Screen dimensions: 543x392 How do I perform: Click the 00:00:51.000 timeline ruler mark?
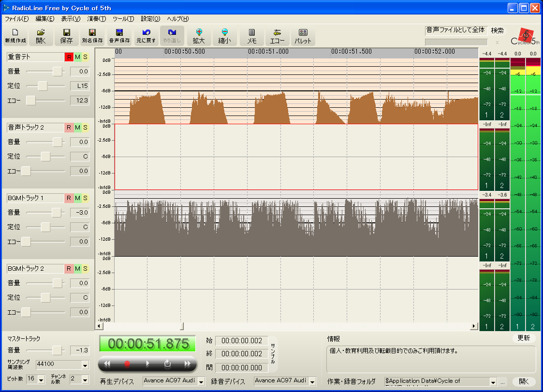(268, 52)
